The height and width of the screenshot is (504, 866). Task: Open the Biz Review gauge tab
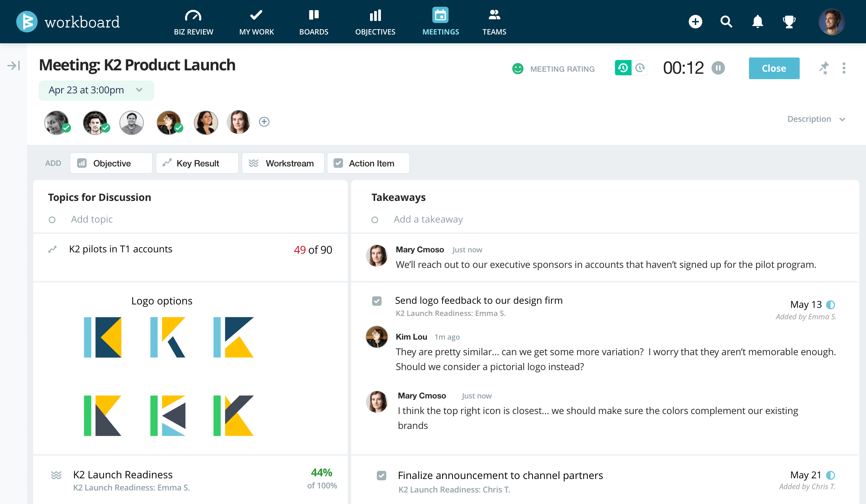coord(193,22)
